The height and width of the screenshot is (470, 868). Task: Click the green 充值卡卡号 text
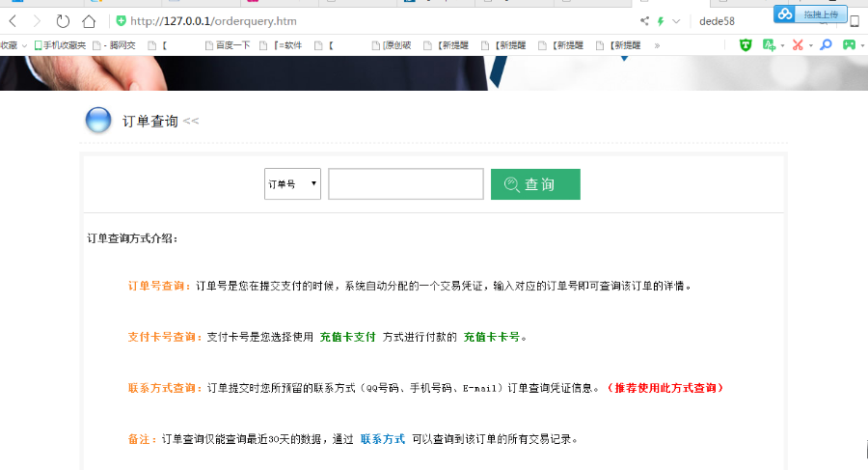(492, 337)
